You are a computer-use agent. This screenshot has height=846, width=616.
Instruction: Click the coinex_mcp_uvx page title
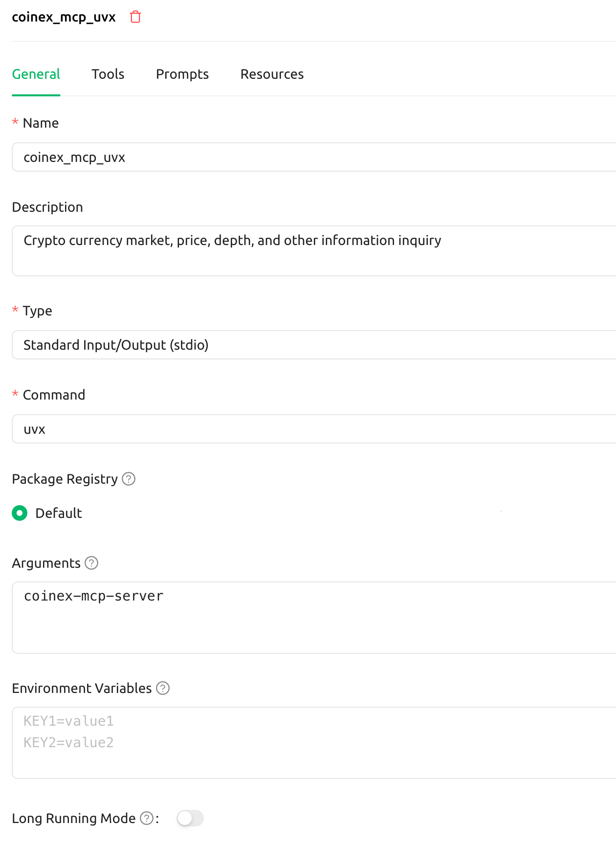64,17
